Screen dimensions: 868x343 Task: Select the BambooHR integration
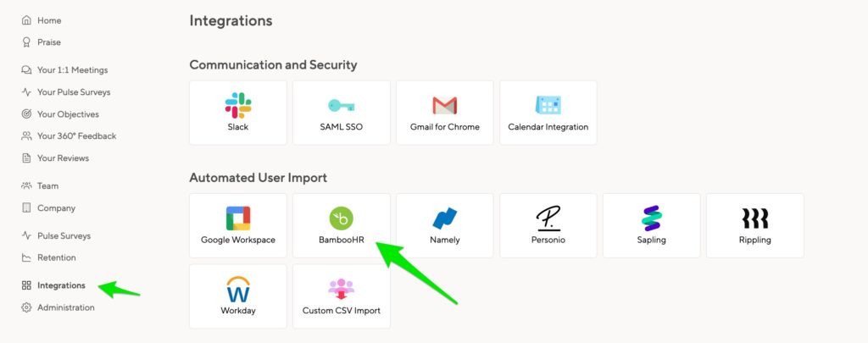[x=341, y=226]
